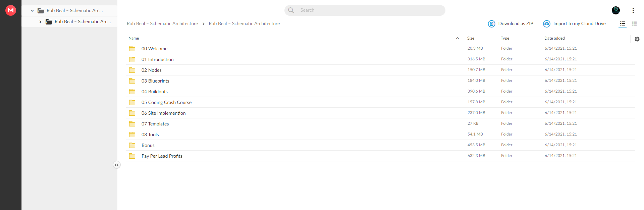This screenshot has width=644, height=210.
Task: Switch to grid thumbnail view
Action: (x=634, y=24)
